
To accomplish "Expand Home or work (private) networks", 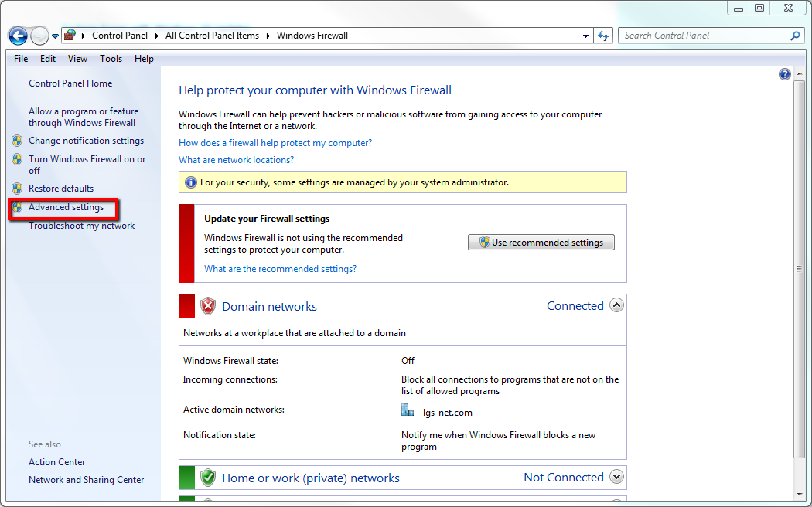I will 616,477.
